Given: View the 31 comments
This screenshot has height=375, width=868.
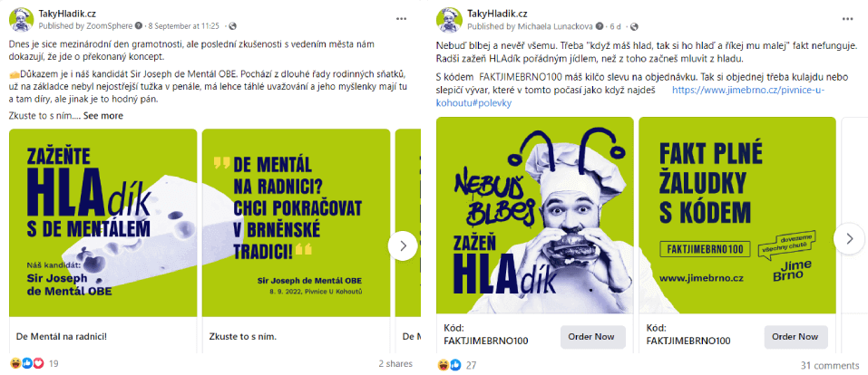Looking at the screenshot, I should point(829,366).
